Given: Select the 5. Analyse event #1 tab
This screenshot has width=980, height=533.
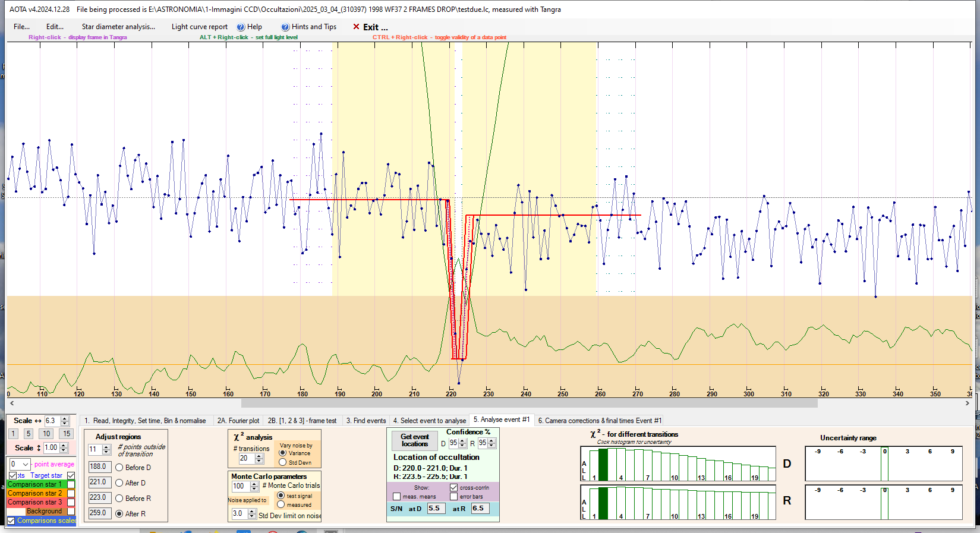Looking at the screenshot, I should pyautogui.click(x=502, y=420).
